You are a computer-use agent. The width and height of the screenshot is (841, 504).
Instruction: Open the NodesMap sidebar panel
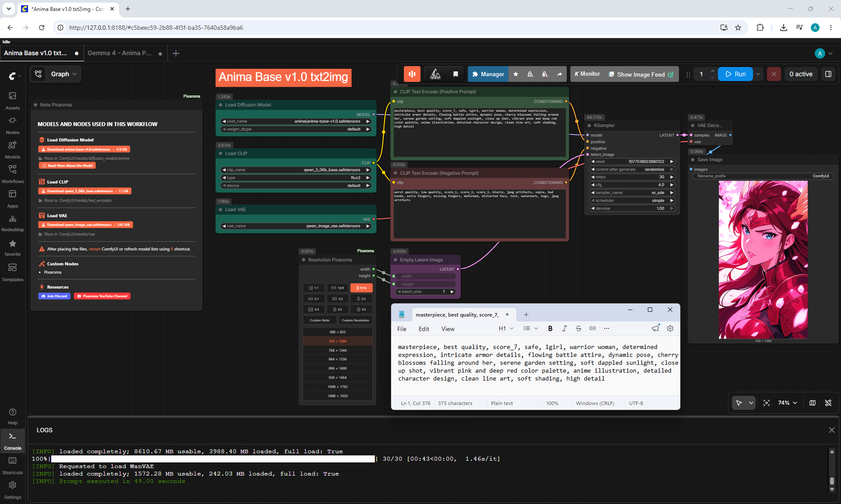click(x=12, y=223)
